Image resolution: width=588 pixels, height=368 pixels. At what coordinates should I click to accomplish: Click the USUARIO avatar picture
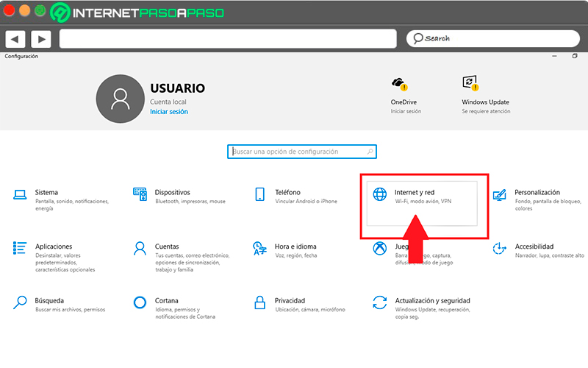coord(120,99)
